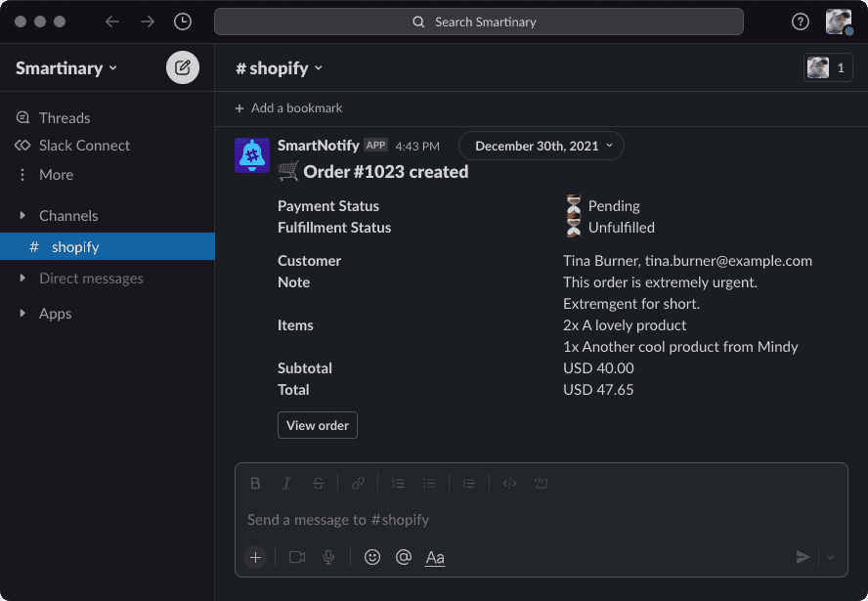Viewport: 868px width, 601px height.
Task: Click the tina.burner@example.com customer text
Action: pyautogui.click(x=728, y=261)
